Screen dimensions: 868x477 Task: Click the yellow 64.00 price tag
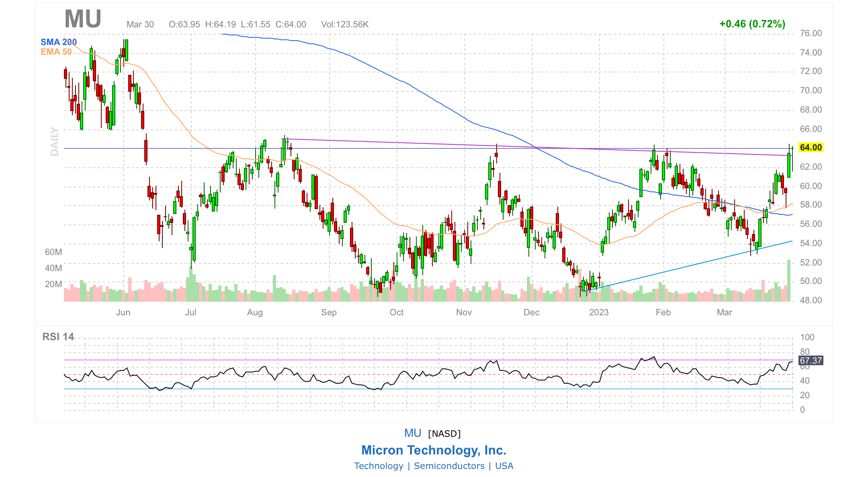810,148
